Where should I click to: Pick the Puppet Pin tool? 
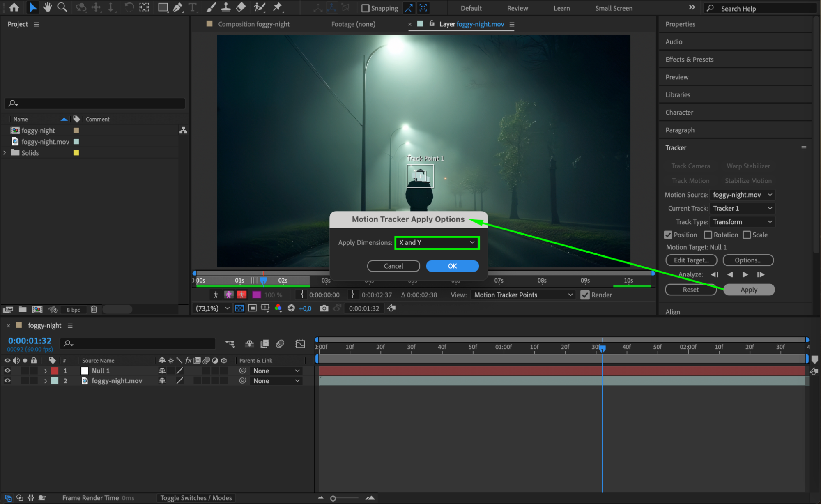click(x=278, y=7)
